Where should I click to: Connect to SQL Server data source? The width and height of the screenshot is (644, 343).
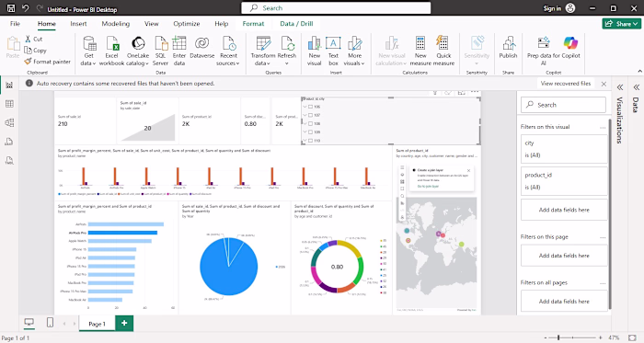click(160, 51)
